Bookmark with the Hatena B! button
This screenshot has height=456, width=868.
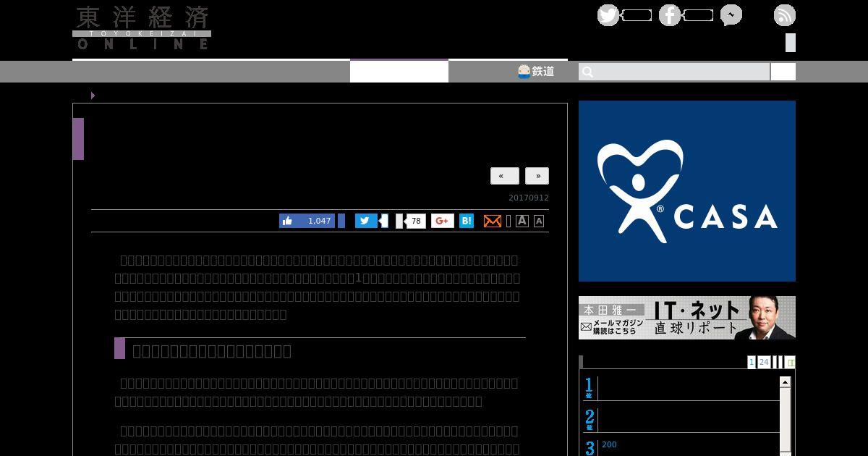(467, 221)
